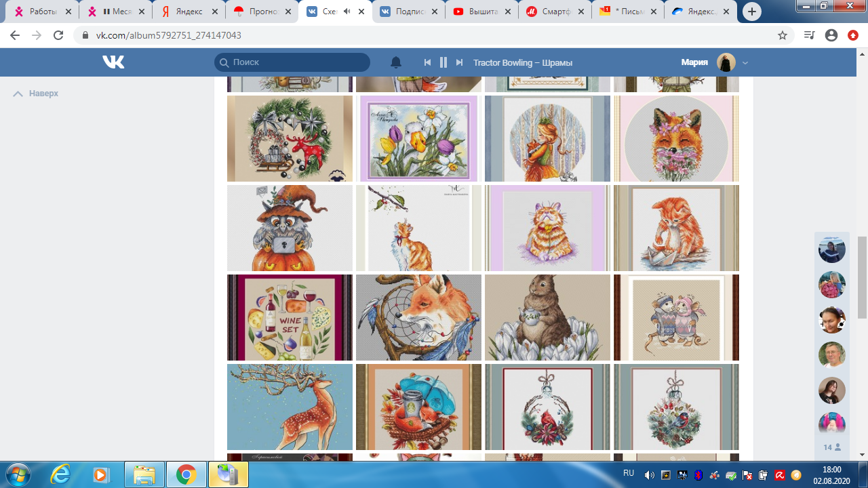This screenshot has width=868, height=488.
Task: Open the Wine Set embroidery photo
Action: tap(290, 317)
